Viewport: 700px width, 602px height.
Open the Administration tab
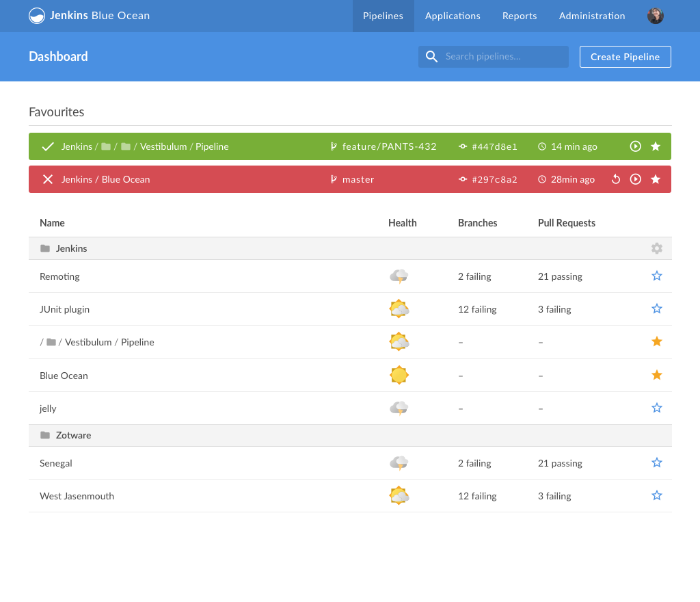(591, 16)
